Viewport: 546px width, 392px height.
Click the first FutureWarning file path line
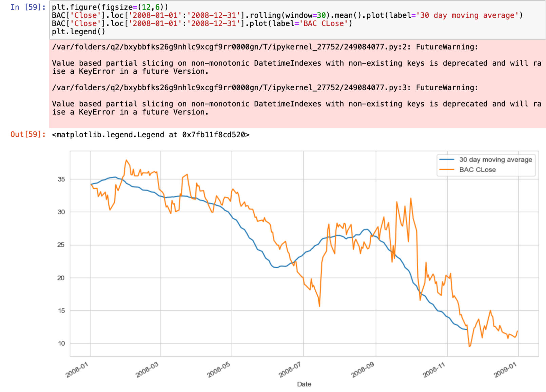pyautogui.click(x=265, y=47)
